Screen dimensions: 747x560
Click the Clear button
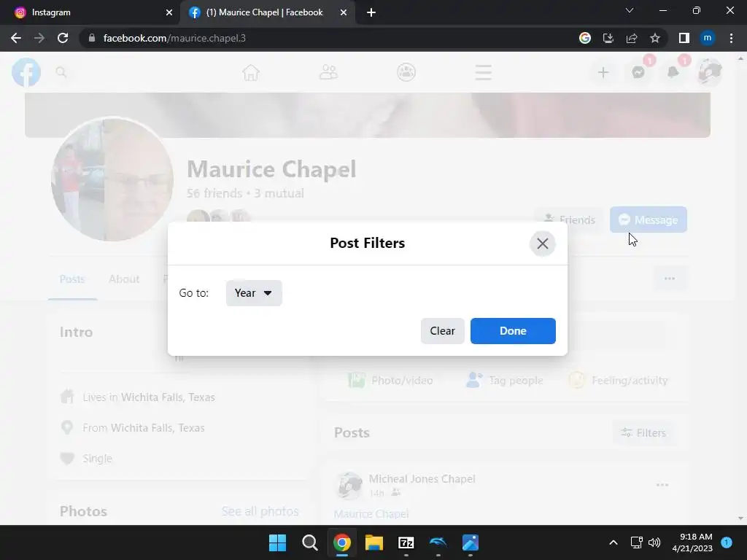point(442,330)
